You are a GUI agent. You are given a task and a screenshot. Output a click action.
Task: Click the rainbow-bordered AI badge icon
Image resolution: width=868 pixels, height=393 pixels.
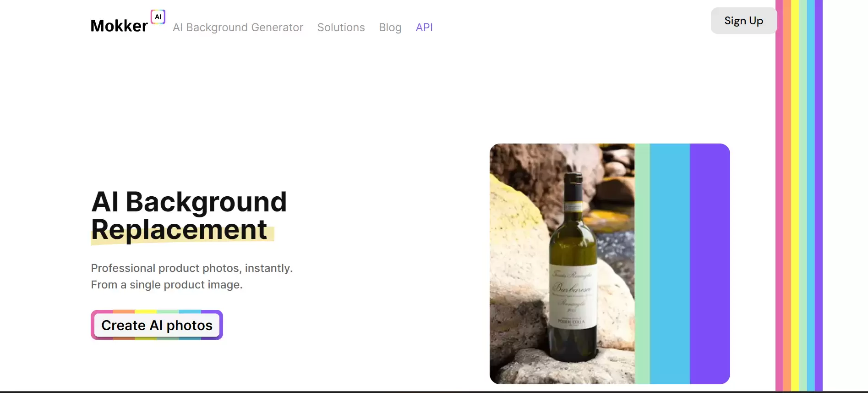point(158,17)
